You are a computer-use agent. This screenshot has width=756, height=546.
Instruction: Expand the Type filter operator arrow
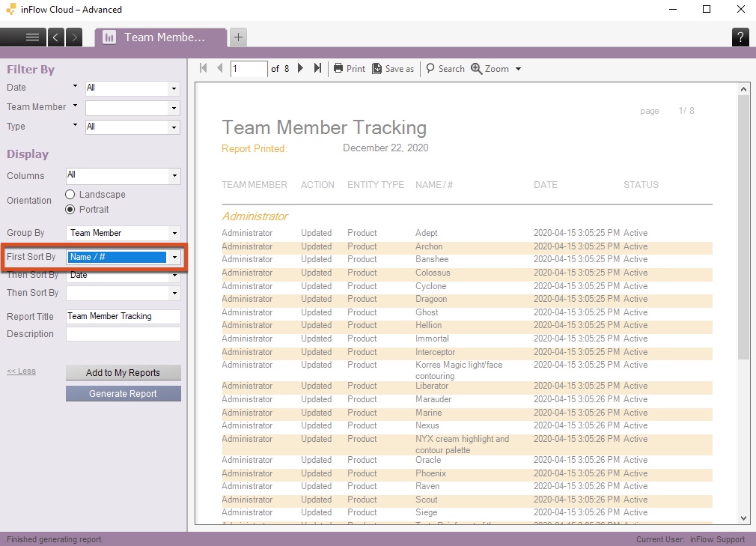coord(75,125)
